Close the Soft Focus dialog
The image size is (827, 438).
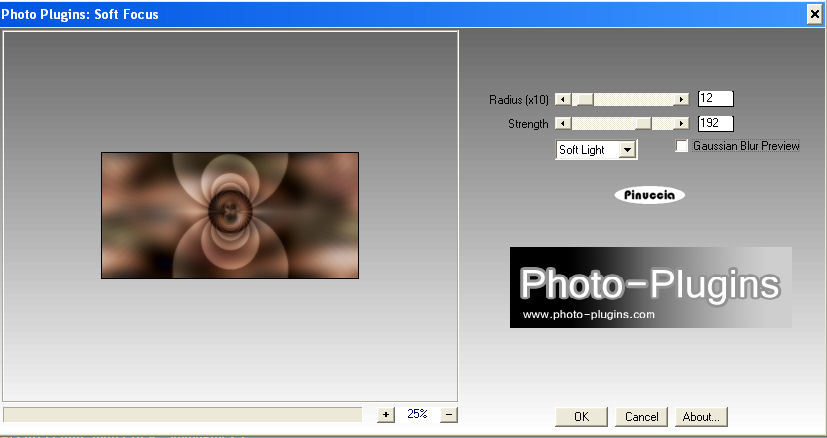click(814, 14)
